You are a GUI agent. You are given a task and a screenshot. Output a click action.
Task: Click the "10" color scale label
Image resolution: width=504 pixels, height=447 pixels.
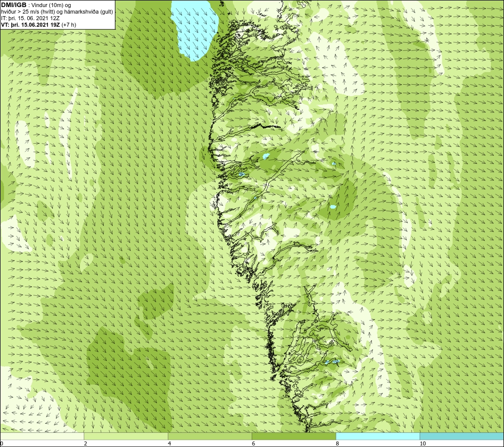click(423, 443)
